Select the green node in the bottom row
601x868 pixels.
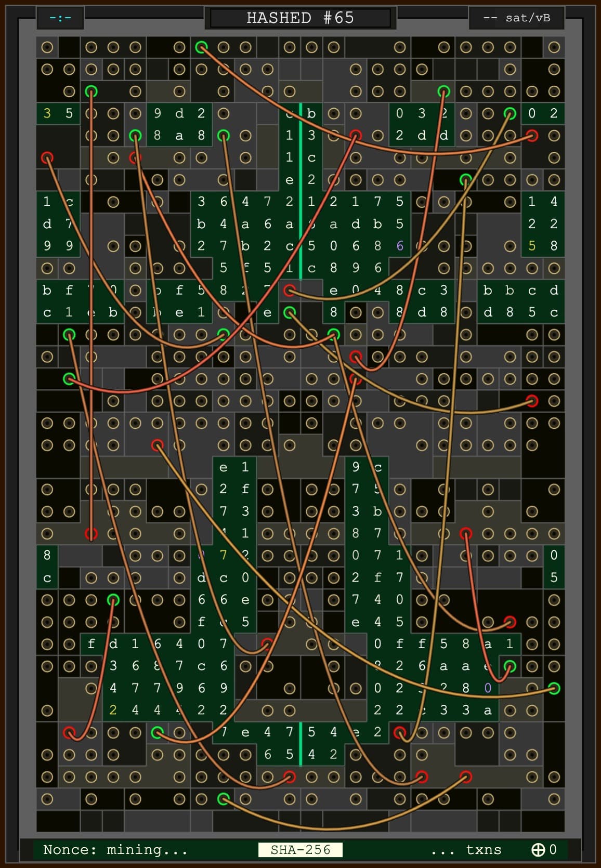(223, 798)
